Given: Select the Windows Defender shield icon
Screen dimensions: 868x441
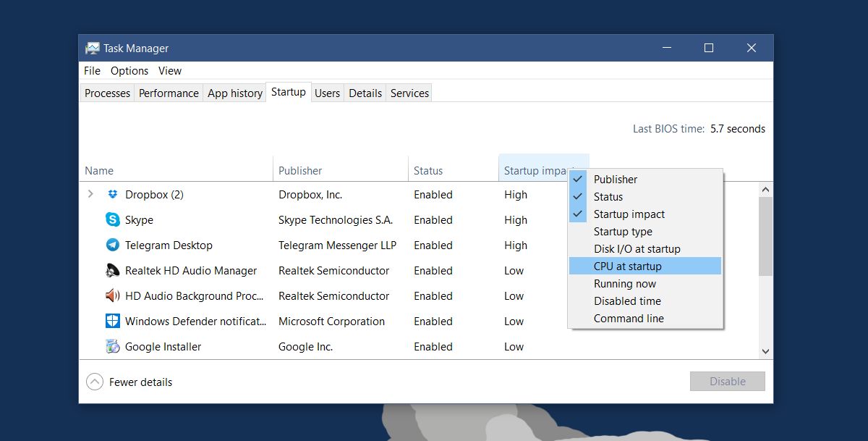Looking at the screenshot, I should point(112,322).
